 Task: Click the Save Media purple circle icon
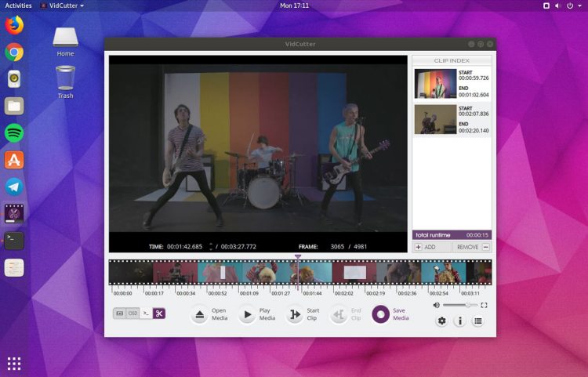click(x=380, y=314)
